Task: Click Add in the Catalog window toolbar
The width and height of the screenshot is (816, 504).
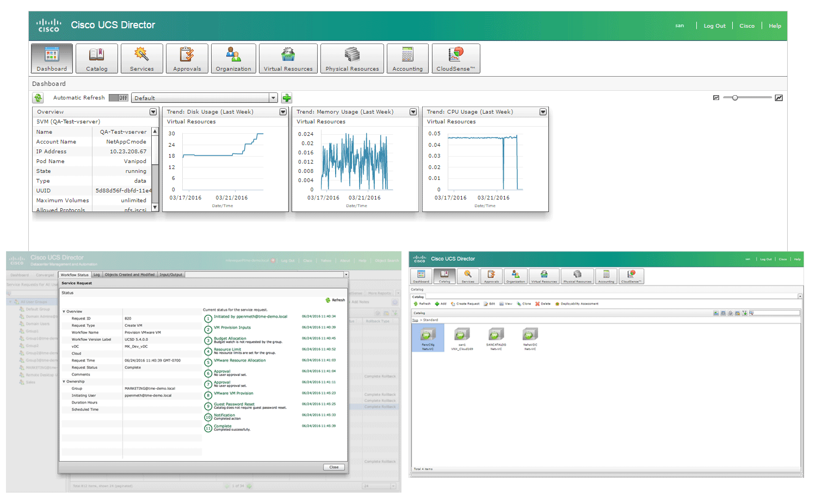Action: [x=441, y=304]
